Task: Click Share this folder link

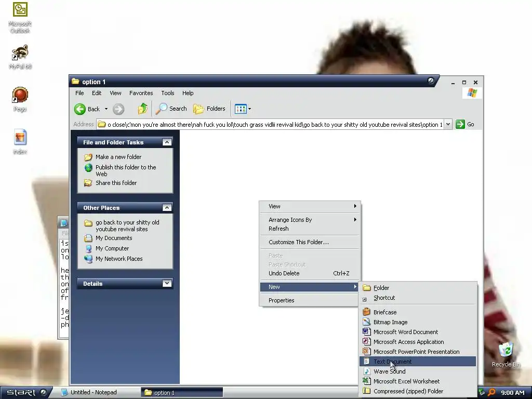Action: pyautogui.click(x=116, y=182)
